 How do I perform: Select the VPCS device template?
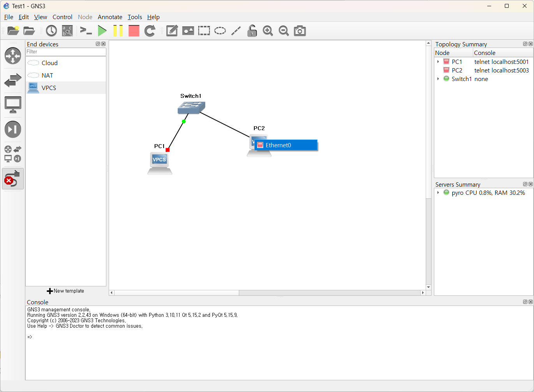click(66, 88)
